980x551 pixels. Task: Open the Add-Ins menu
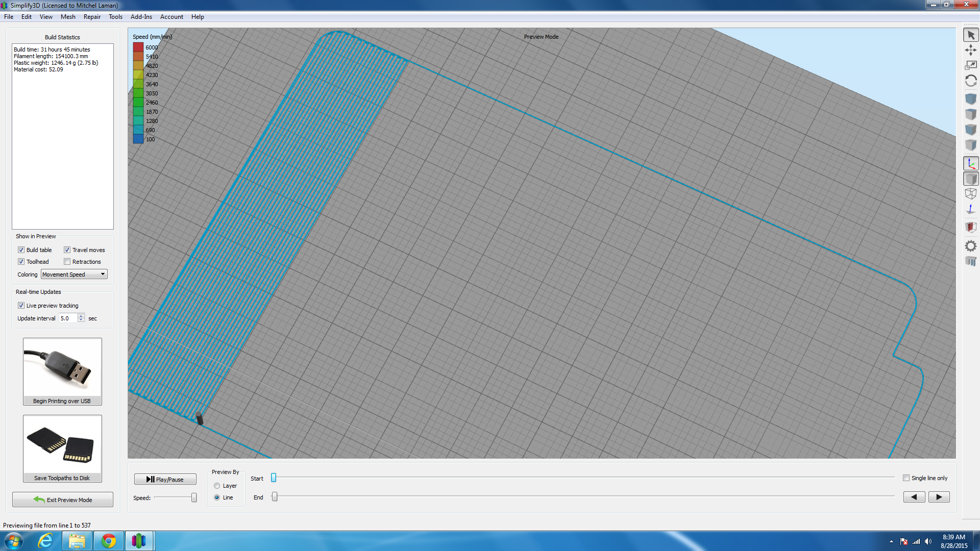(141, 17)
